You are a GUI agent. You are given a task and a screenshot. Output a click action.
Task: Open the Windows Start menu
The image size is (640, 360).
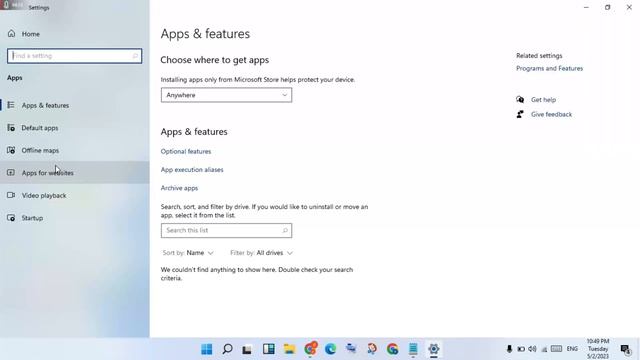point(207,349)
